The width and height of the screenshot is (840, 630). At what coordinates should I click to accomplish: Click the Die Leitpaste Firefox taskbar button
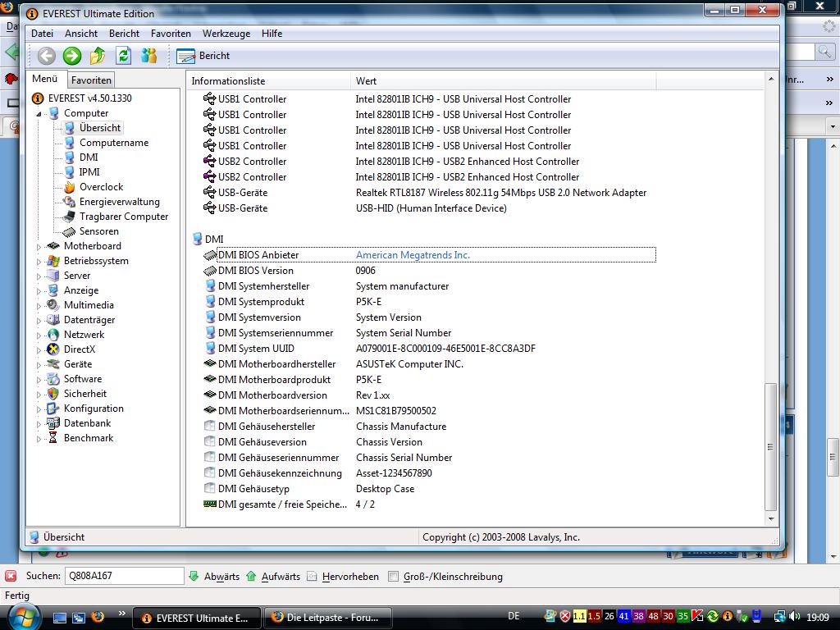pyautogui.click(x=328, y=618)
